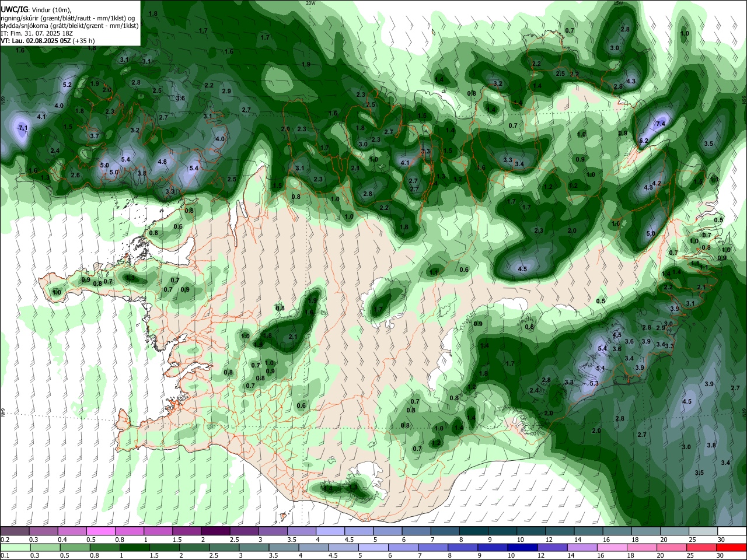
Task: Select the 20 pink swatch in the bottom legend row
Action: tap(672, 547)
